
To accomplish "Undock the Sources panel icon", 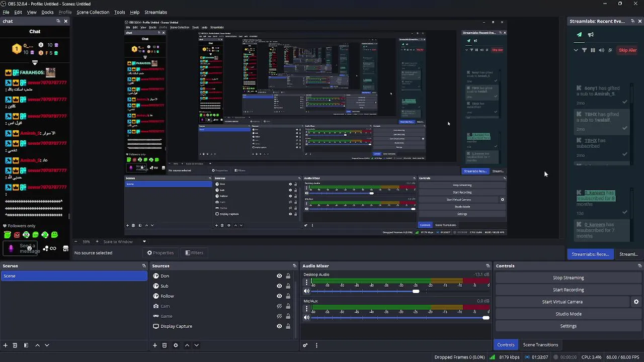I will pos(294,266).
